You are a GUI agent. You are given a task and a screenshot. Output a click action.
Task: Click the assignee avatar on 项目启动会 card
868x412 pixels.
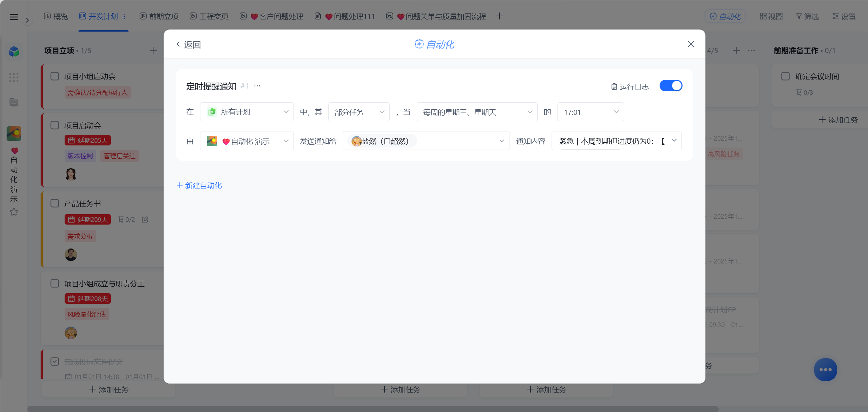[x=71, y=174]
